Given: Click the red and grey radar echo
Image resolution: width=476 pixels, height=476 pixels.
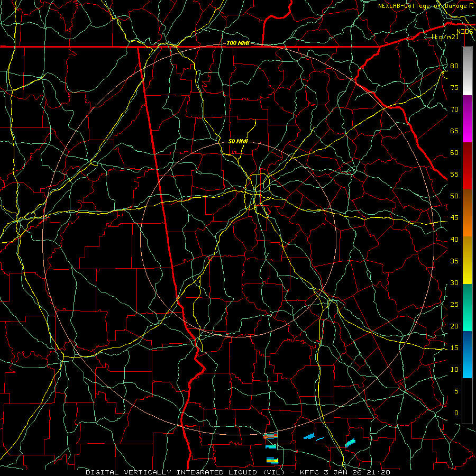Looking at the screenshot, I should [x=270, y=436].
